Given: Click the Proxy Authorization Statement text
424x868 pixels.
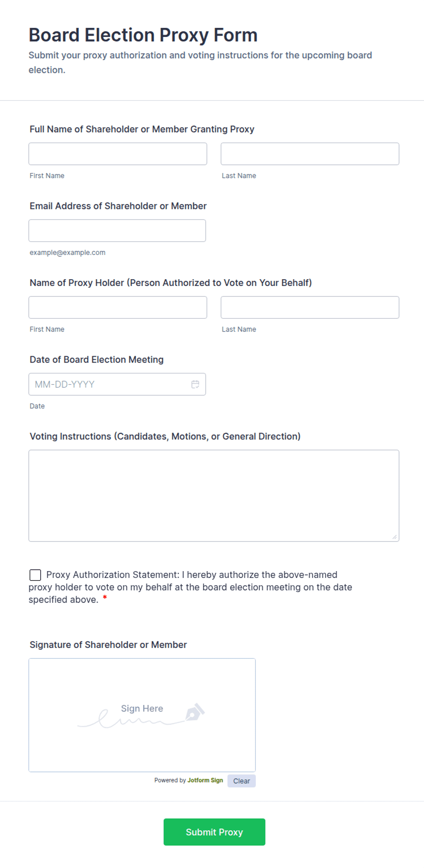Looking at the screenshot, I should (x=190, y=587).
